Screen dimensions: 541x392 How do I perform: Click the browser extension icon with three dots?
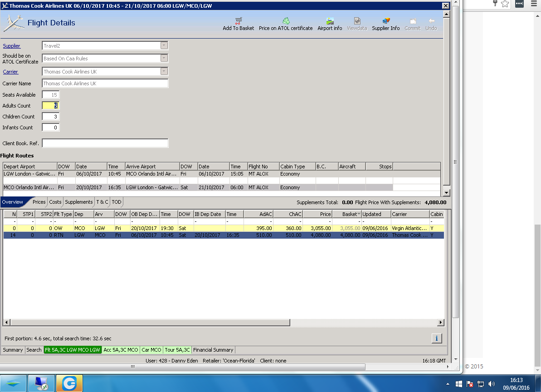coord(519,4)
